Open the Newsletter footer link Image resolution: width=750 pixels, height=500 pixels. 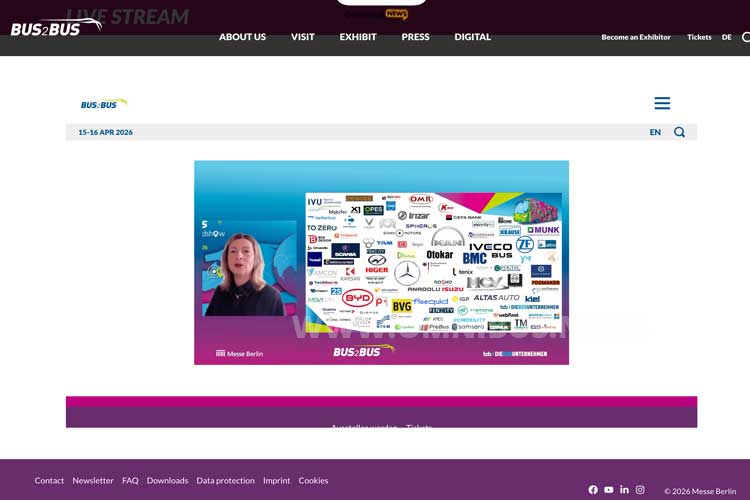pyautogui.click(x=93, y=481)
